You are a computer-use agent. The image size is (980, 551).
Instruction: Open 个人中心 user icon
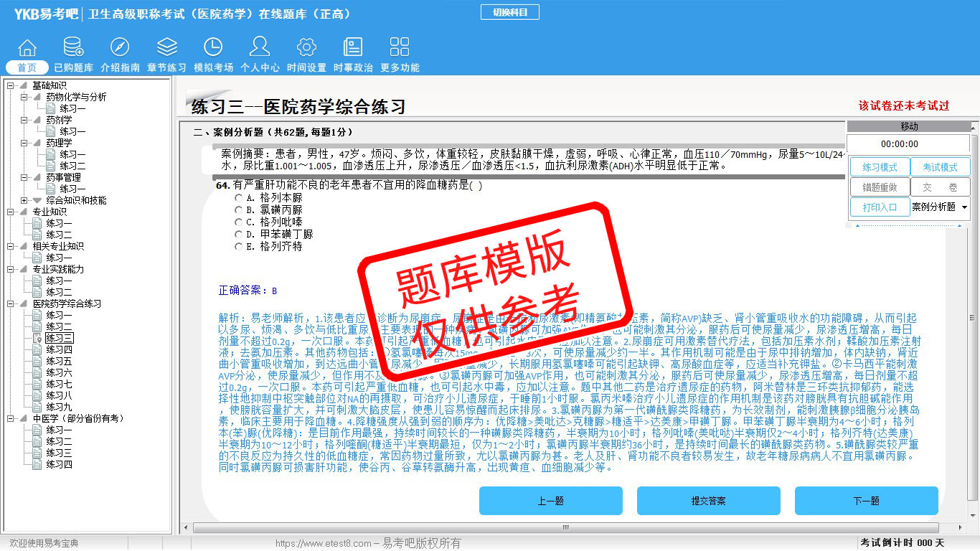[x=260, y=48]
